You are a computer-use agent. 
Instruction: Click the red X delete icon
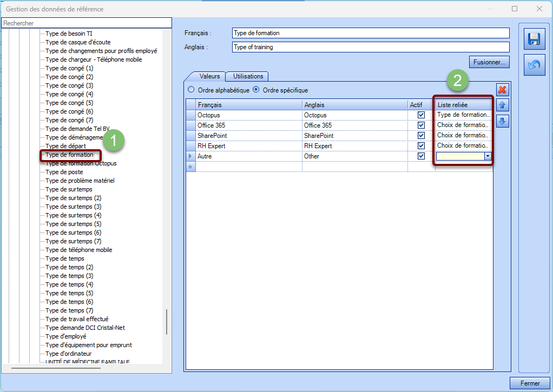point(502,90)
